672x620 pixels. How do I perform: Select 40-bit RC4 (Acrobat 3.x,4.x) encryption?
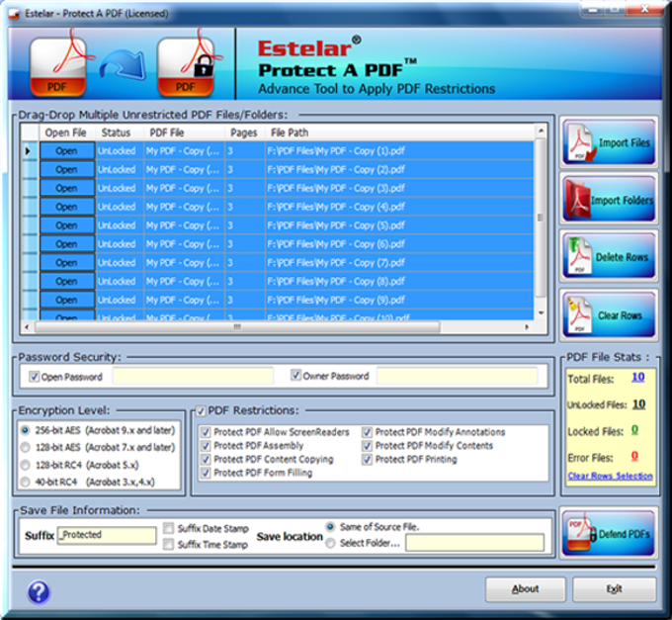point(26,482)
